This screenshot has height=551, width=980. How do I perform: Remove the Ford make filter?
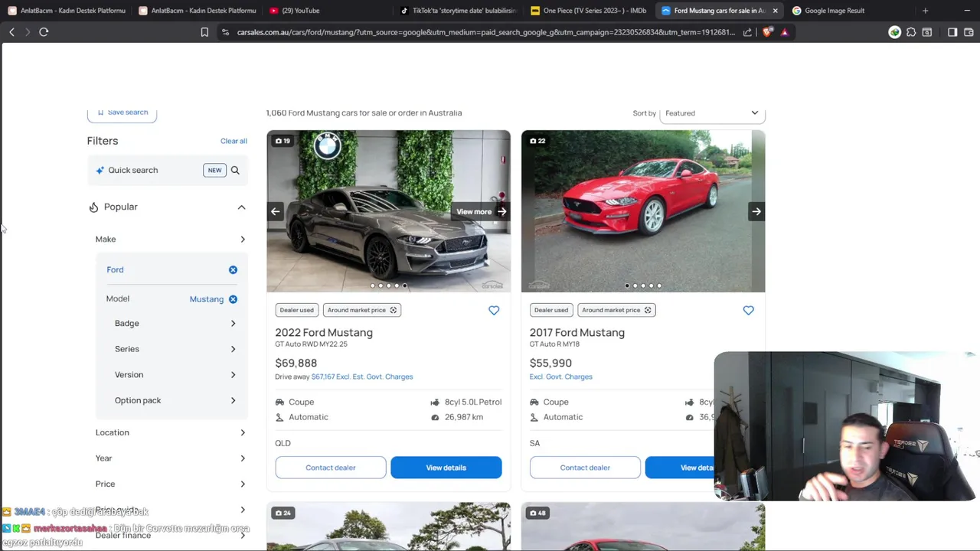[x=233, y=269]
